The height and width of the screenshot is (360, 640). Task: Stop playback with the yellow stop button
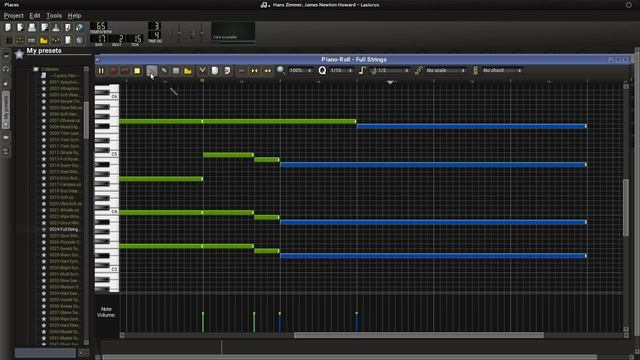137,71
